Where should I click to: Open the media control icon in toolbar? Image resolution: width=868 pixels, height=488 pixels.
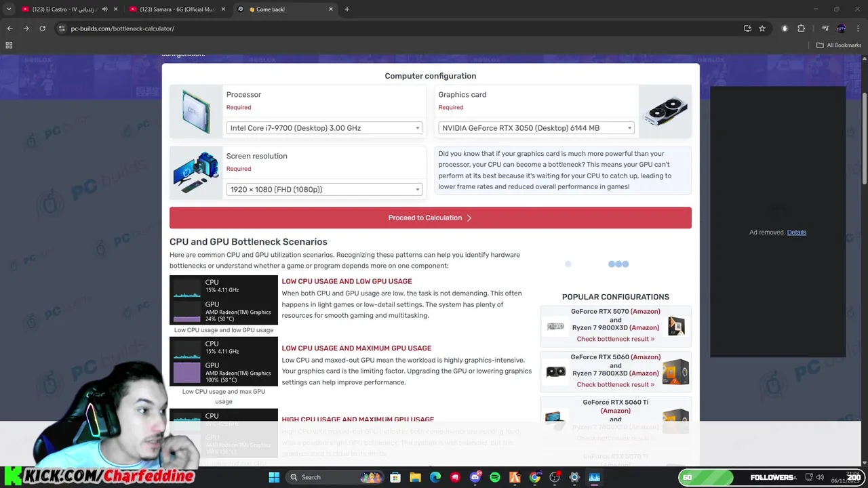[x=825, y=28]
